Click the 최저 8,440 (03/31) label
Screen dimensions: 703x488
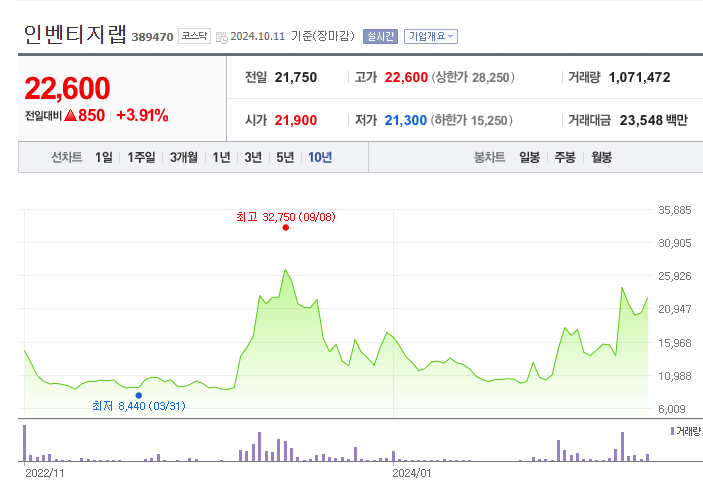tap(139, 406)
